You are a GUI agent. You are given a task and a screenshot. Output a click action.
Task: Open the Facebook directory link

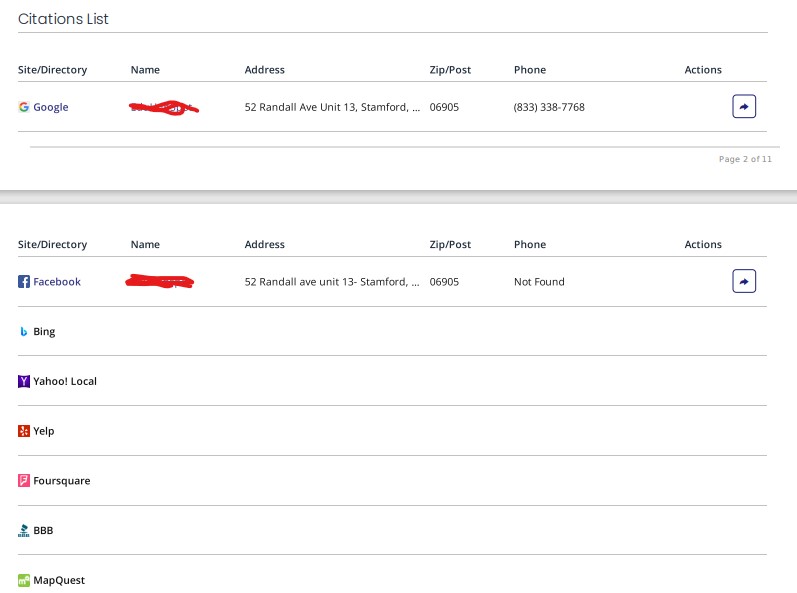[57, 282]
